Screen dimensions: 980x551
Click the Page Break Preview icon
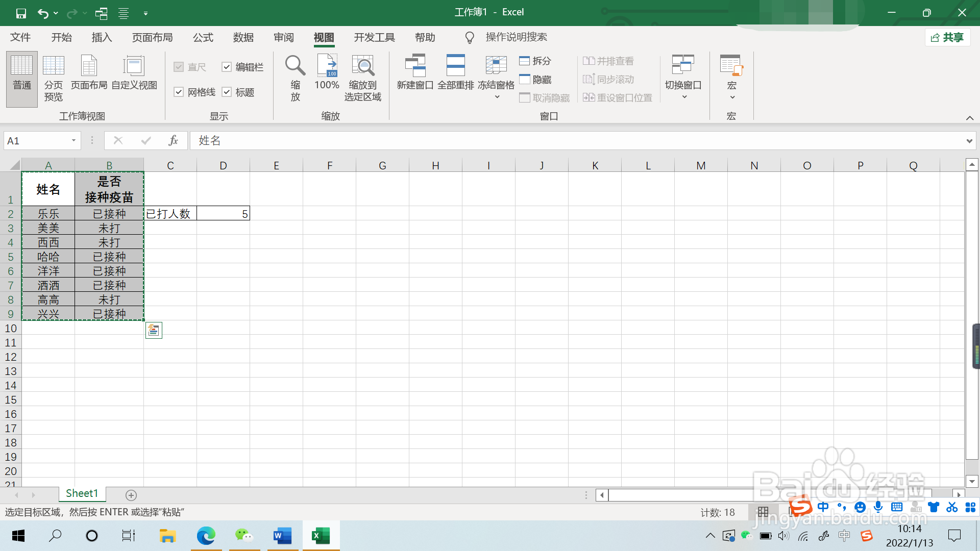tap(53, 66)
